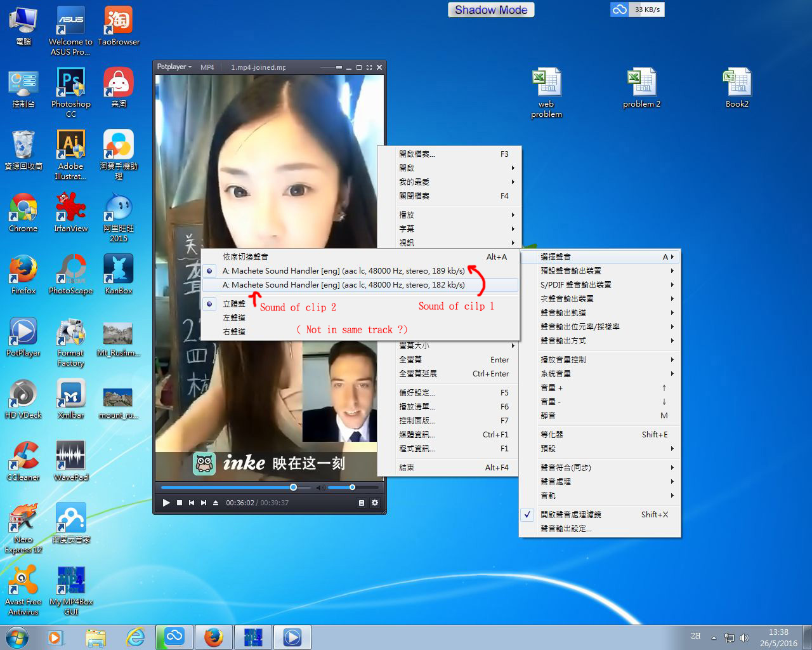Stop playback in PotPlayer
This screenshot has height=650, width=812.
pos(180,503)
